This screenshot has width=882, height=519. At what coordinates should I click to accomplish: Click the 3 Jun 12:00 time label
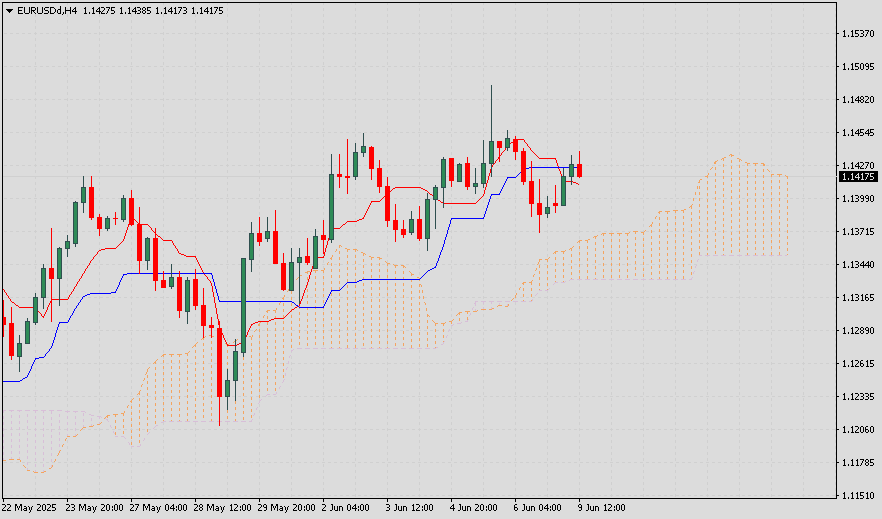coord(410,508)
